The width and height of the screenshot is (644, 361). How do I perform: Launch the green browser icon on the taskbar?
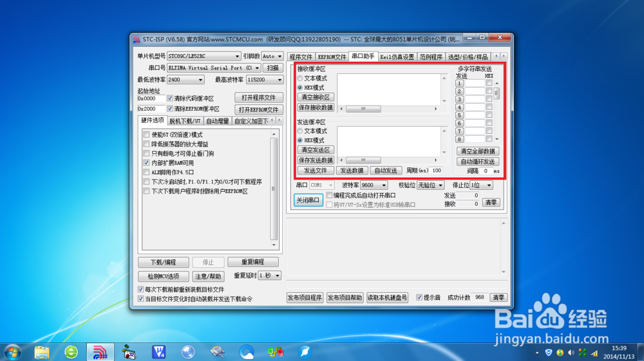(71, 352)
